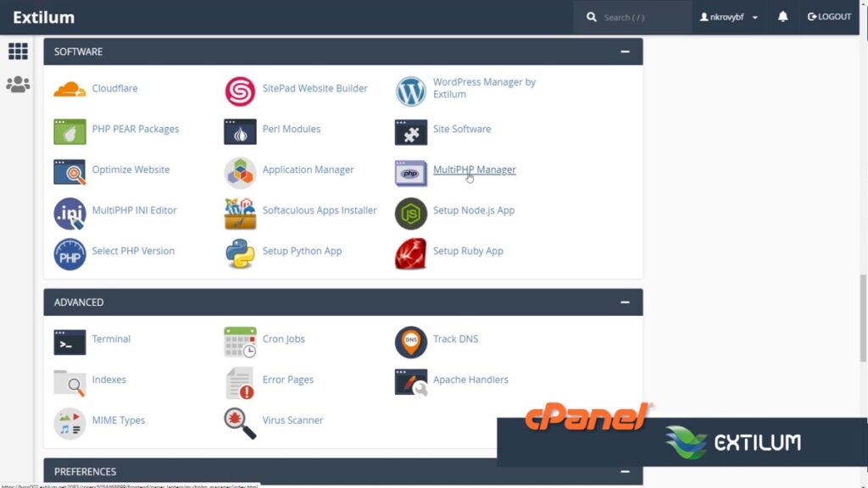Collapse the Preferences section
Screen dimensions: 868x488
(x=625, y=471)
